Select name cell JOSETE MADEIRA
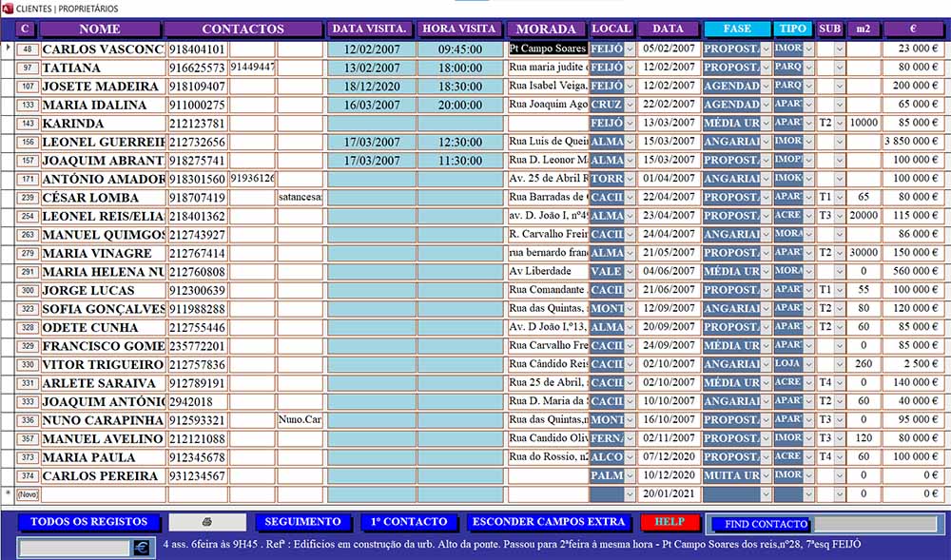951x560 pixels. point(103,87)
